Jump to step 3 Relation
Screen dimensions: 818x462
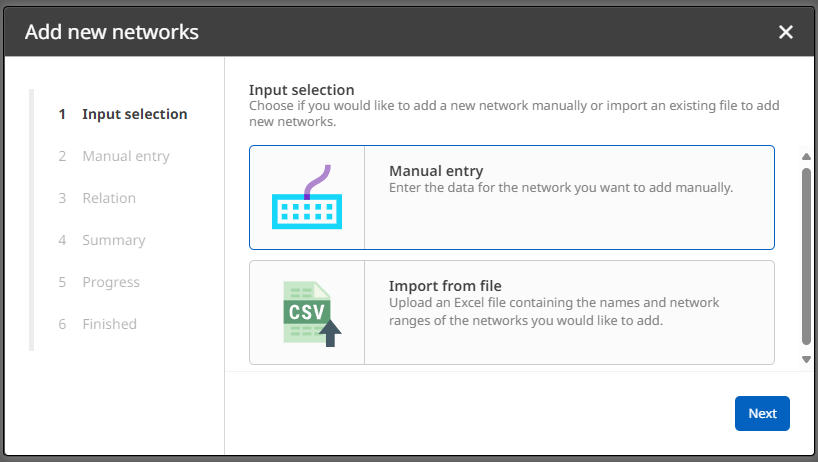click(108, 198)
